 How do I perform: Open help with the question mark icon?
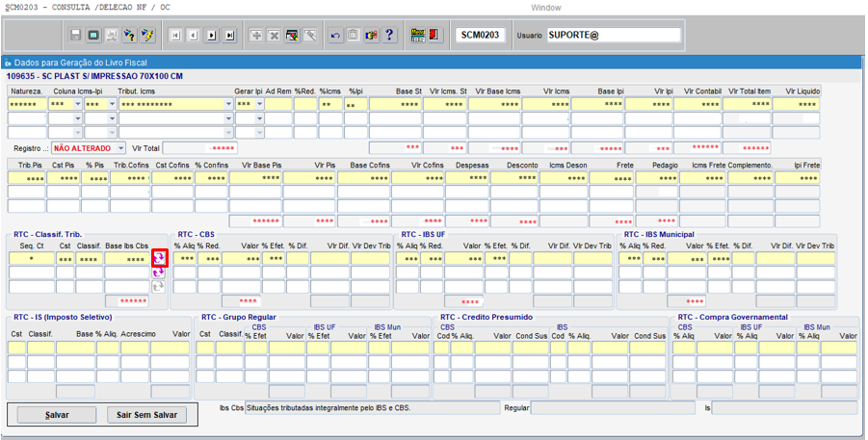(389, 36)
